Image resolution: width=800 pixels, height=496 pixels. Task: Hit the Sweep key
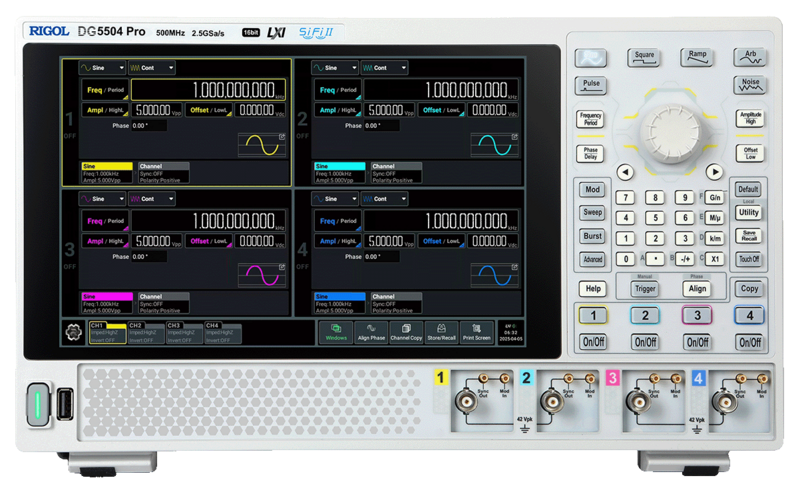click(x=592, y=212)
